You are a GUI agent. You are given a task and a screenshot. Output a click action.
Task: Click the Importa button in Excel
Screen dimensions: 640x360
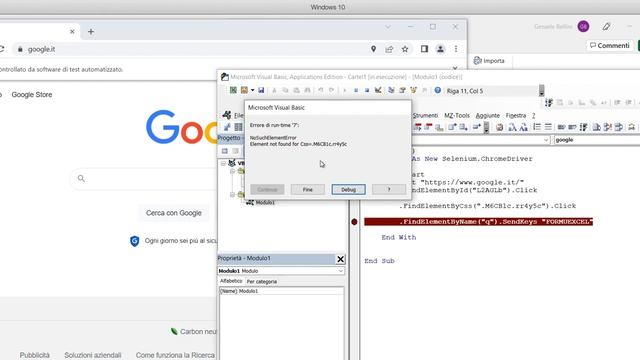click(x=489, y=61)
